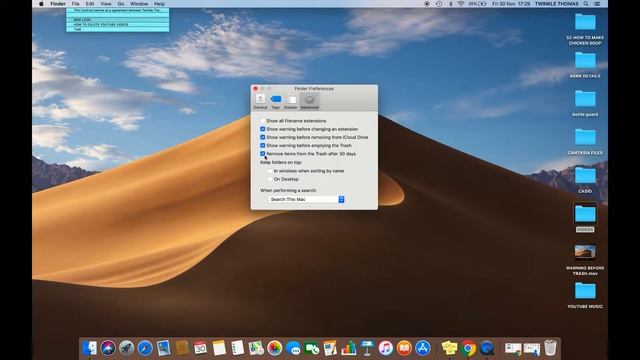Screen dimensions: 640x360
Task: Select the CAMTASIA FILES desktop folder
Action: coord(585,137)
